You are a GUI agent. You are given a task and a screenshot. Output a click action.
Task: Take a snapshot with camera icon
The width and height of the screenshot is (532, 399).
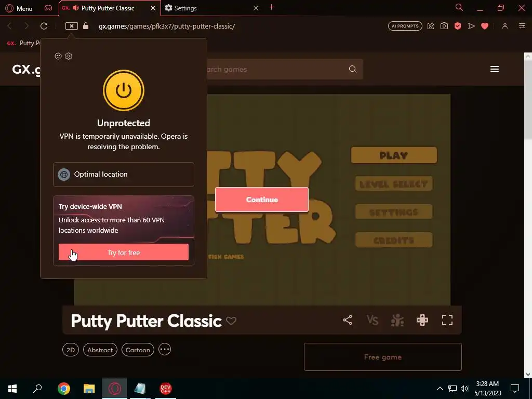(444, 26)
